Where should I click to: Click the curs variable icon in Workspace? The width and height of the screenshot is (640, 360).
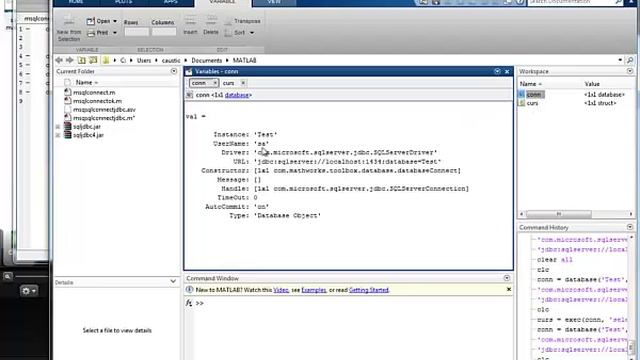521,103
